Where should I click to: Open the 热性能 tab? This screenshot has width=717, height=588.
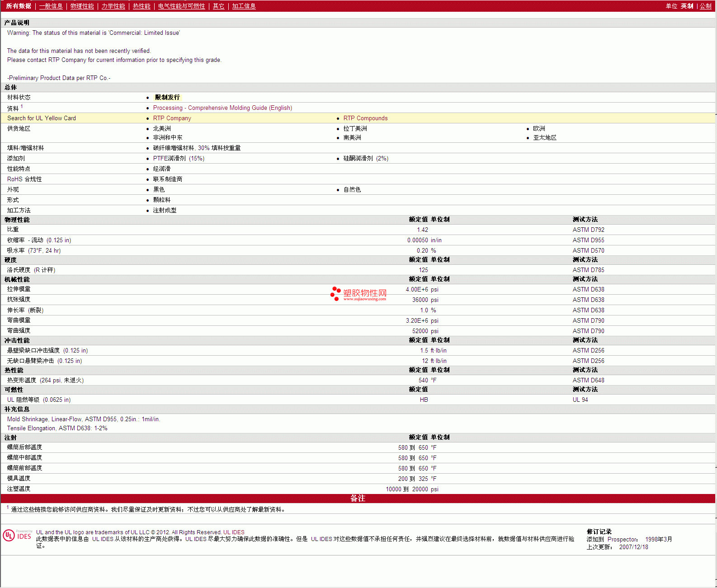pyautogui.click(x=142, y=6)
